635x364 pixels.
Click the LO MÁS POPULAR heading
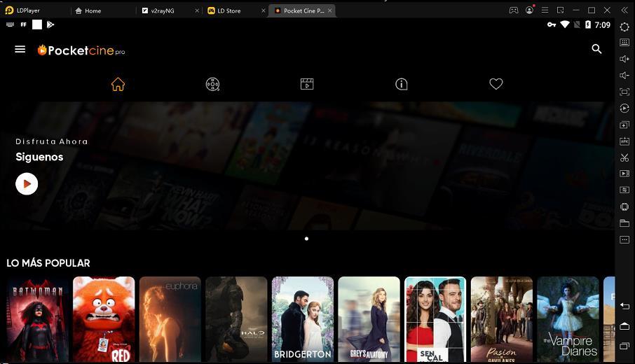coord(48,263)
